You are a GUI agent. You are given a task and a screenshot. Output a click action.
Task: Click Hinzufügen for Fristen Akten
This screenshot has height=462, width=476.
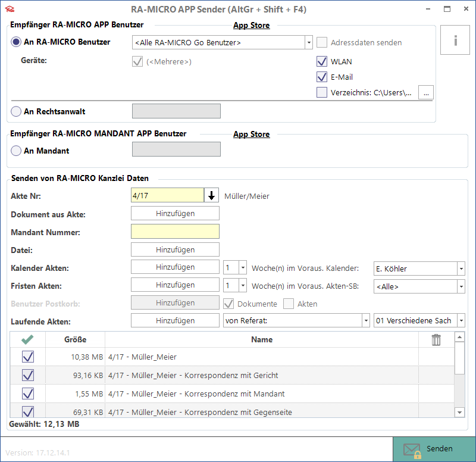[175, 285]
